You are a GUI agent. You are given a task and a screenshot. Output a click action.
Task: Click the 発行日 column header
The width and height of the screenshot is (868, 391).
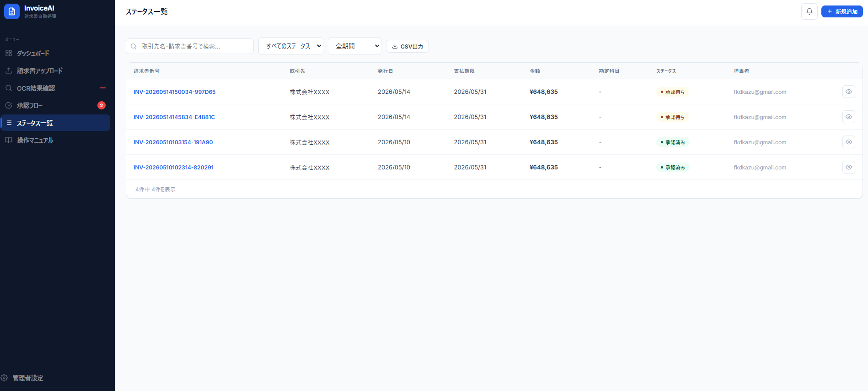pos(385,71)
